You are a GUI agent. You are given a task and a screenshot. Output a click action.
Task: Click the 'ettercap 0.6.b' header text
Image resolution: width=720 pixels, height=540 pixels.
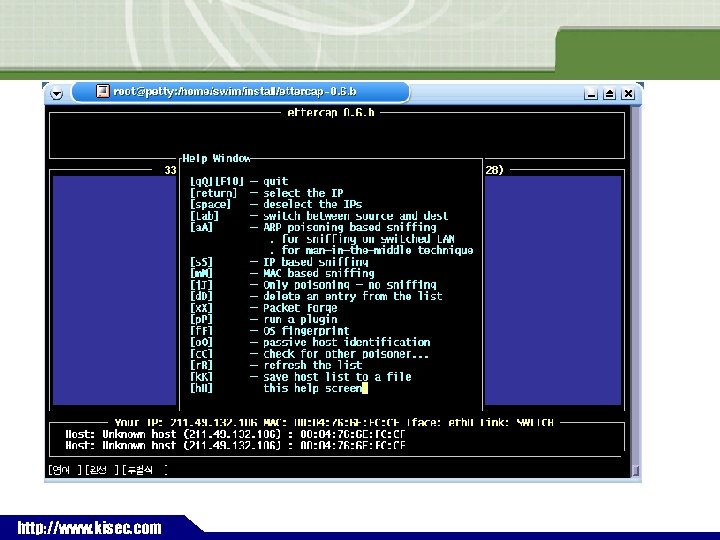click(x=331, y=112)
